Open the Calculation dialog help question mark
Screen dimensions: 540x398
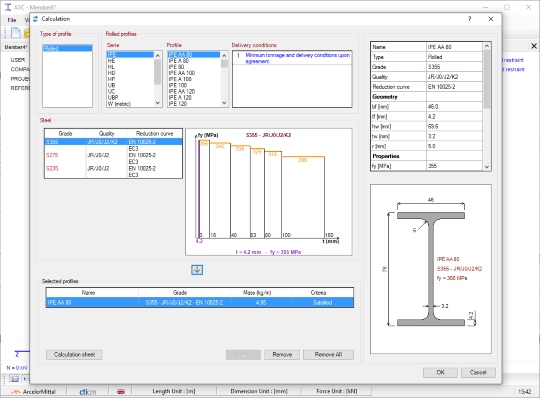(469, 19)
